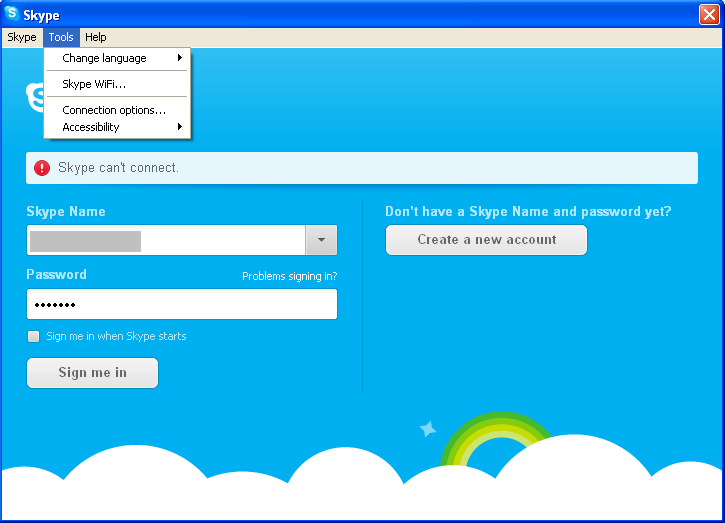725x523 pixels.
Task: Click inside the Password field
Action: [x=182, y=304]
